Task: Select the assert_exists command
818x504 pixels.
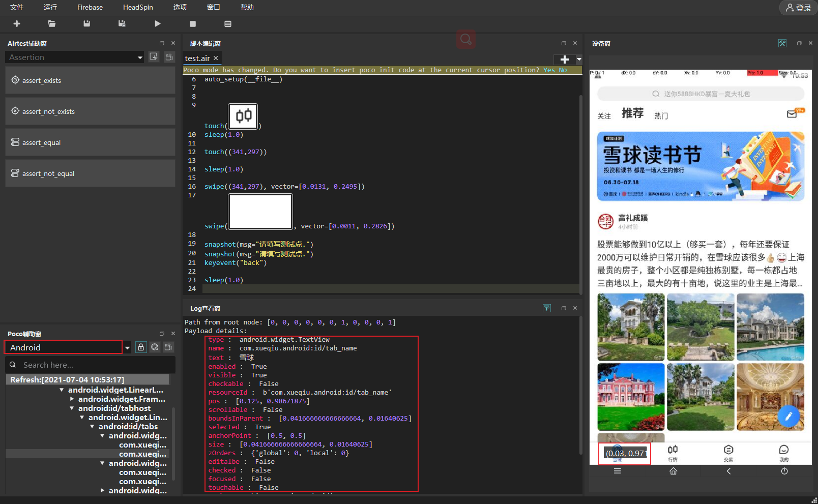Action: point(90,80)
